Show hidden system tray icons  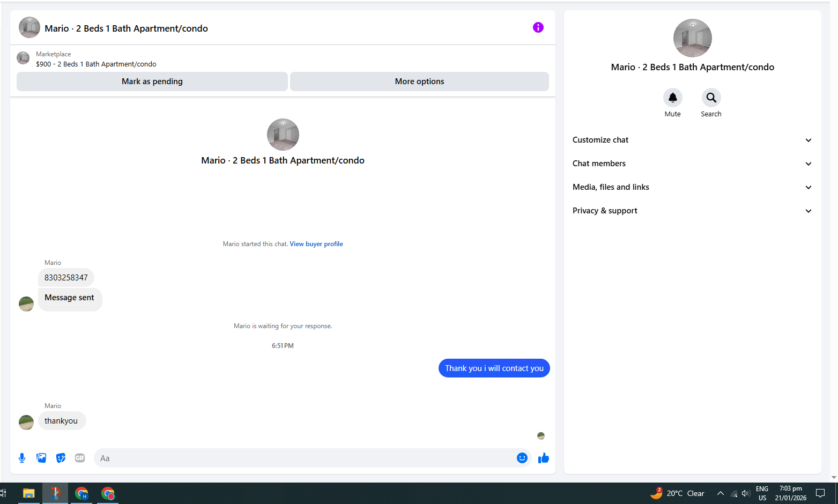tap(721, 493)
